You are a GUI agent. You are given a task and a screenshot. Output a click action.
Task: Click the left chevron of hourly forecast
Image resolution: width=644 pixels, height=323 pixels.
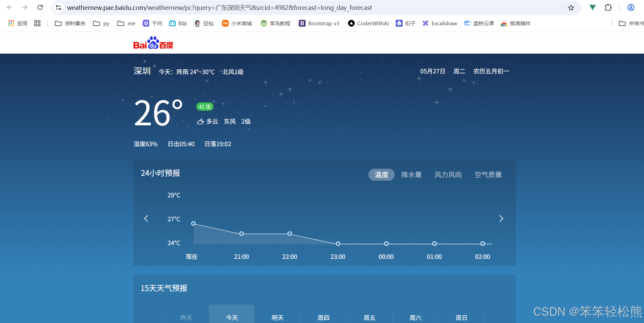click(x=146, y=219)
